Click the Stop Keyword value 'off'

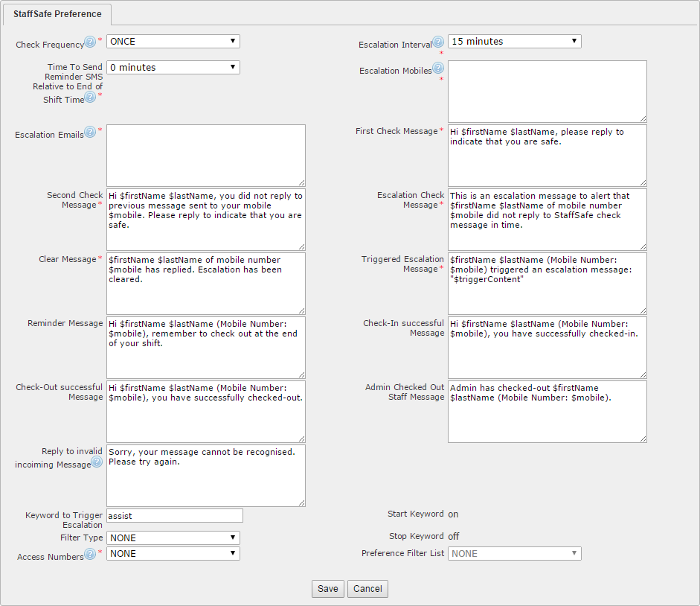pos(454,536)
